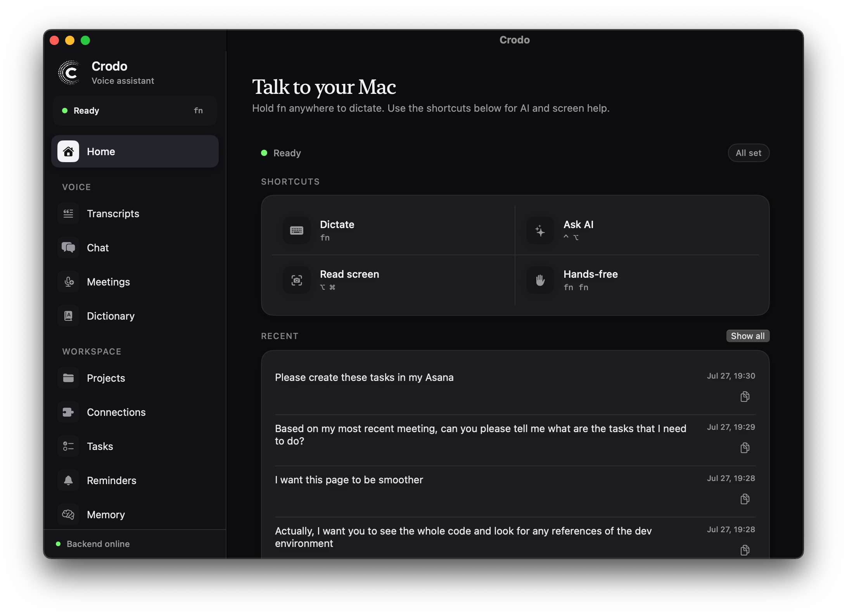This screenshot has width=847, height=616.
Task: Open the Home page in the sidebar
Action: [135, 151]
